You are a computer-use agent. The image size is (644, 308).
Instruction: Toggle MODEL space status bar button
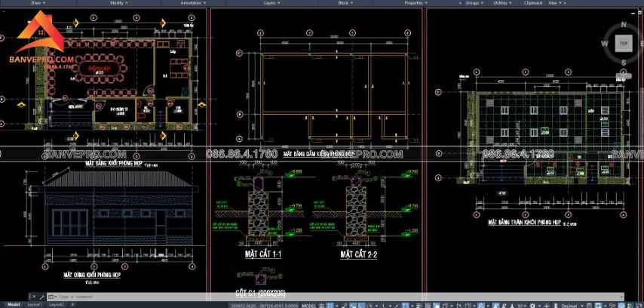click(309, 306)
